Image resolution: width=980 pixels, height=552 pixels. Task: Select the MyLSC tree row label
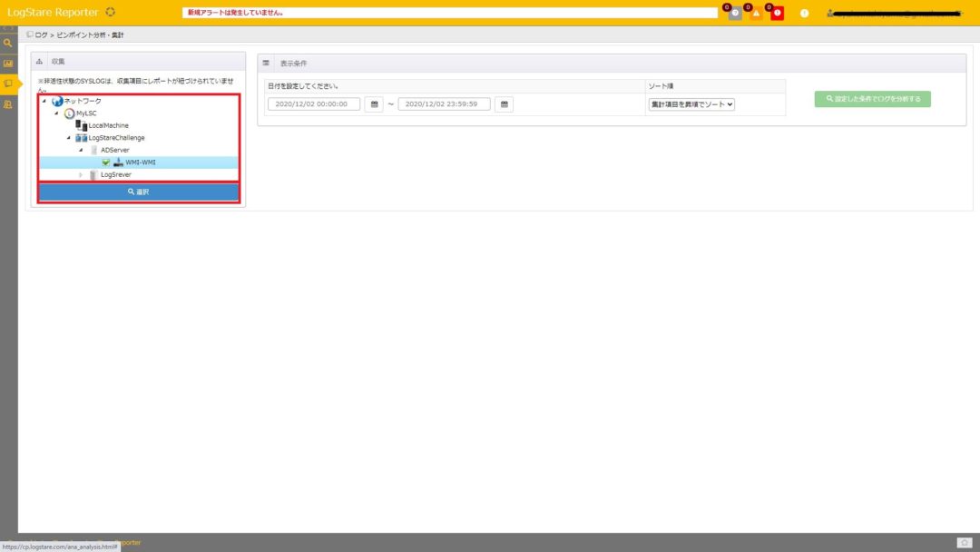tap(86, 113)
